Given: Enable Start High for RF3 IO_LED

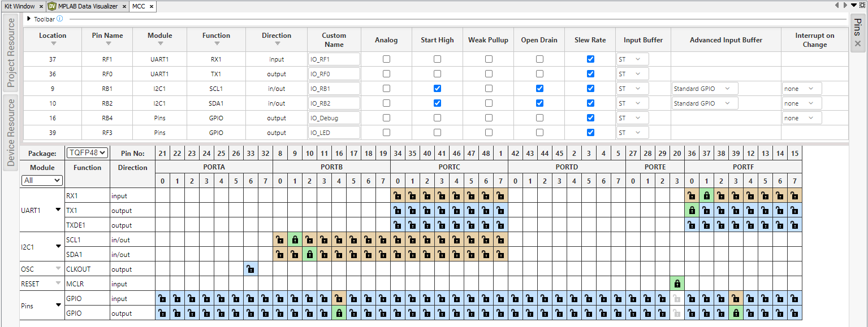Looking at the screenshot, I should (437, 132).
